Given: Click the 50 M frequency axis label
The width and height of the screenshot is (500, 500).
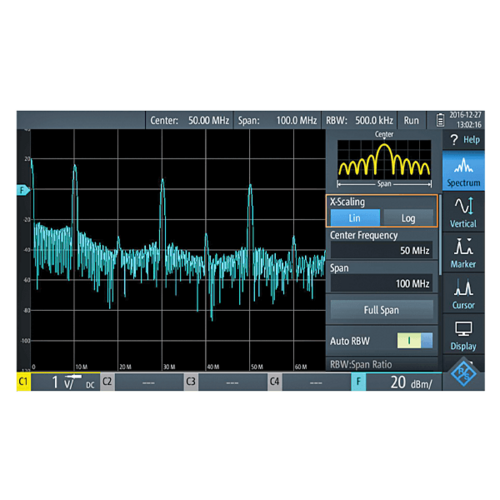Looking at the screenshot, I should (x=257, y=367).
